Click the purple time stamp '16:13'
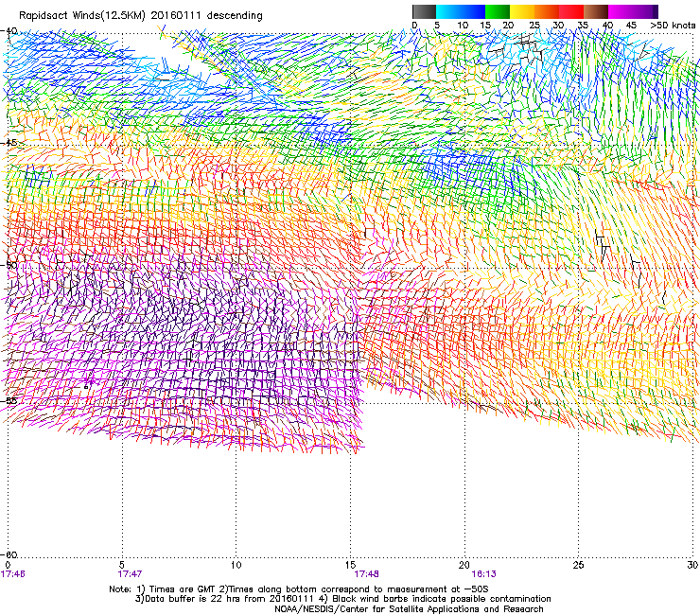 click(x=484, y=574)
